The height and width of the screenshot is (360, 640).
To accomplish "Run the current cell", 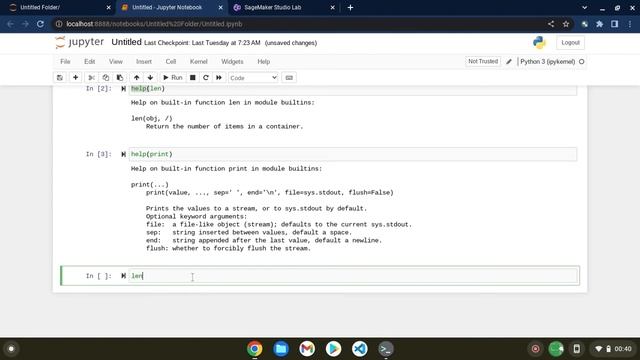I will coord(173,78).
